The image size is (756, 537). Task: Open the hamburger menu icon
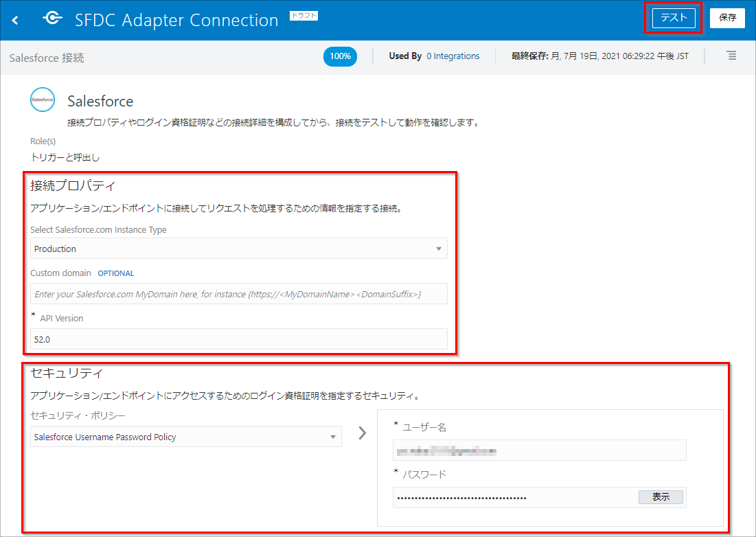(731, 56)
